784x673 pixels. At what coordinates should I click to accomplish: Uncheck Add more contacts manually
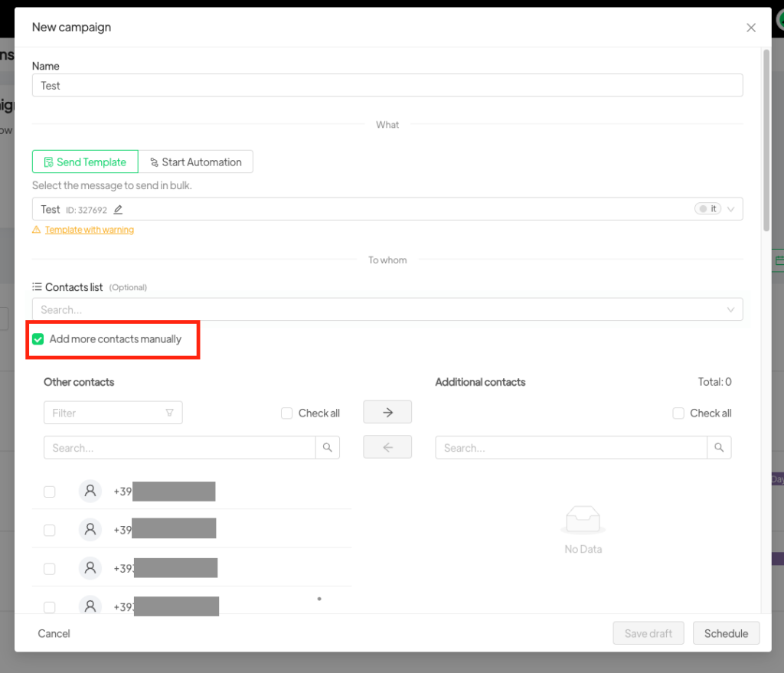point(38,339)
